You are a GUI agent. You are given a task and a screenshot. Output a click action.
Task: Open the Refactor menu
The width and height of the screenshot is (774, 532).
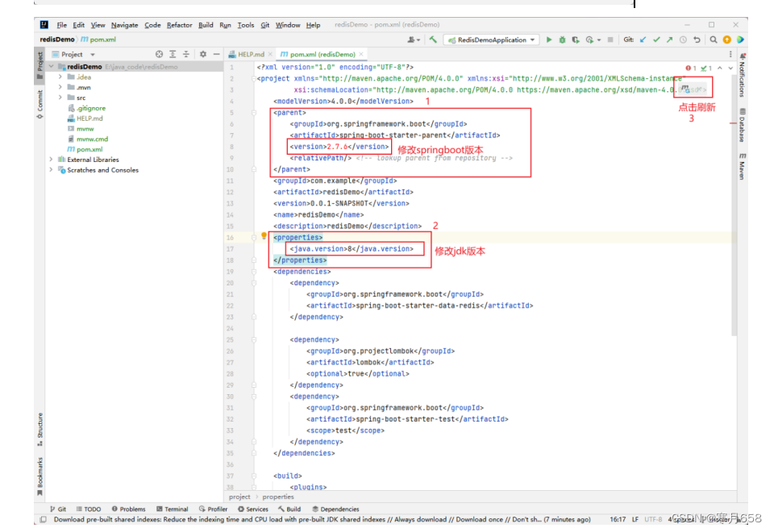[179, 25]
